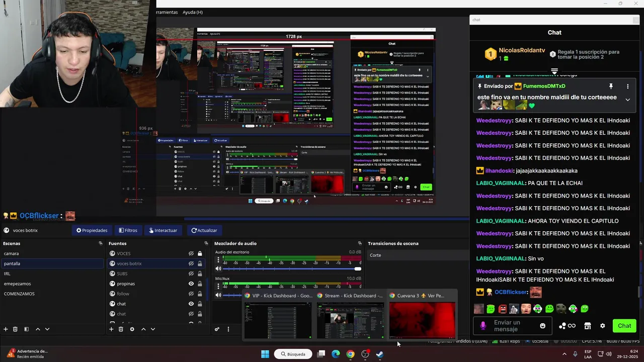The image size is (644, 362).
Task: Open Audio del escritorio three-dot options
Action: (218, 260)
